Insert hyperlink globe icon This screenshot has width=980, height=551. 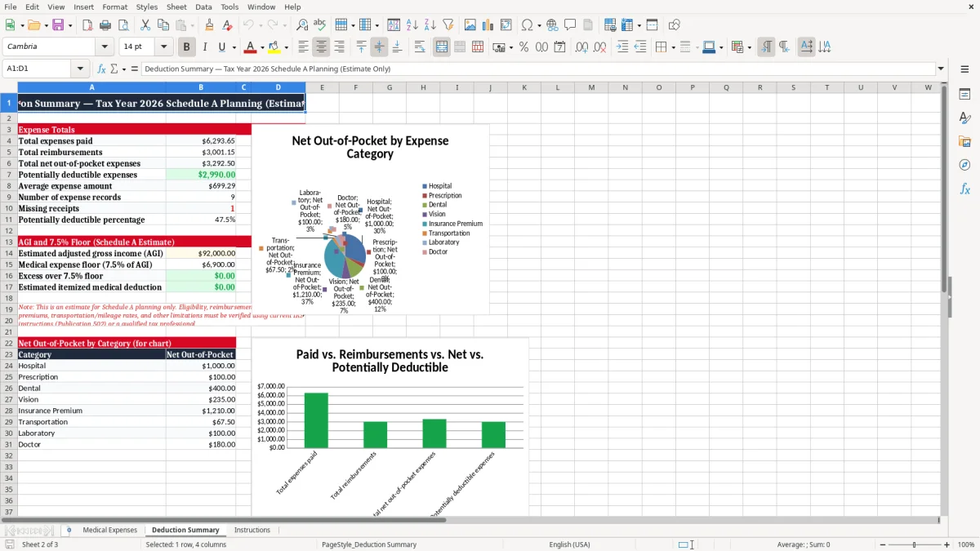pos(552,25)
